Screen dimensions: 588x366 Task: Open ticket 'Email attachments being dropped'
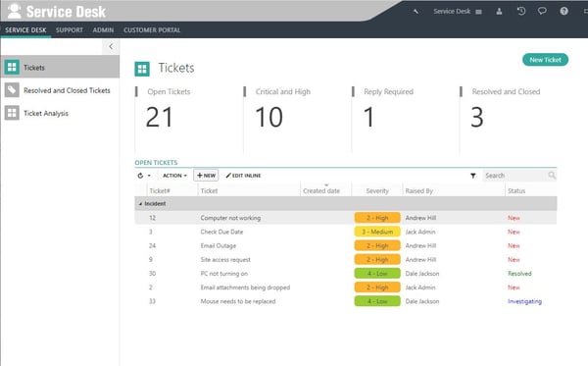click(x=245, y=288)
